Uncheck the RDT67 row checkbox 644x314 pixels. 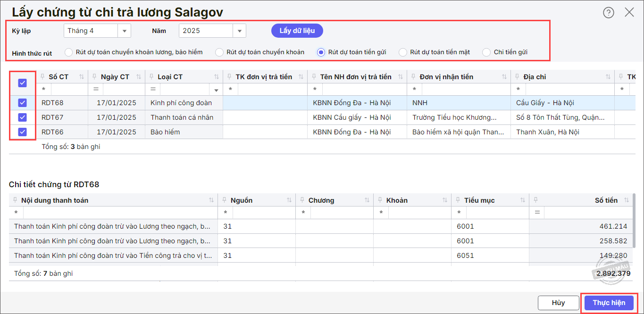point(22,117)
